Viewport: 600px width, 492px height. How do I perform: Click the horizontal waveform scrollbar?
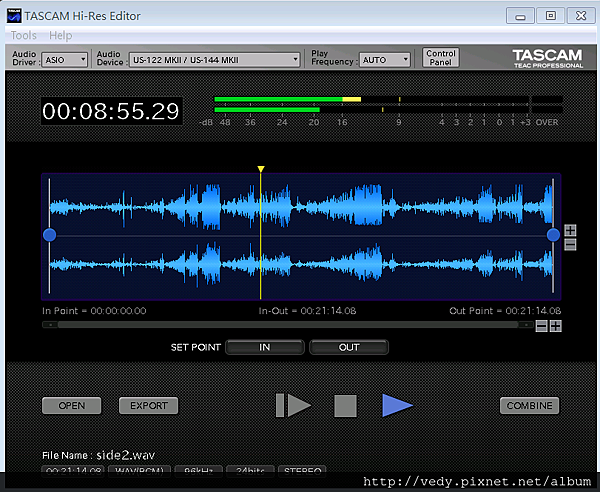tap(288, 325)
